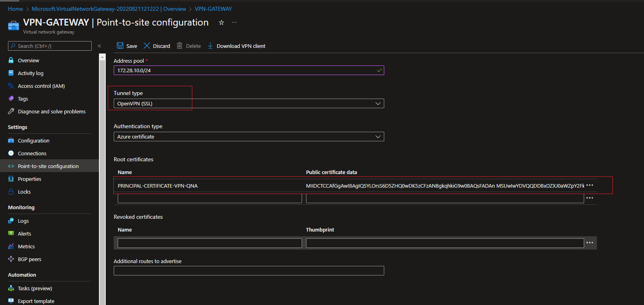Click the Export template icon

pos(11,301)
